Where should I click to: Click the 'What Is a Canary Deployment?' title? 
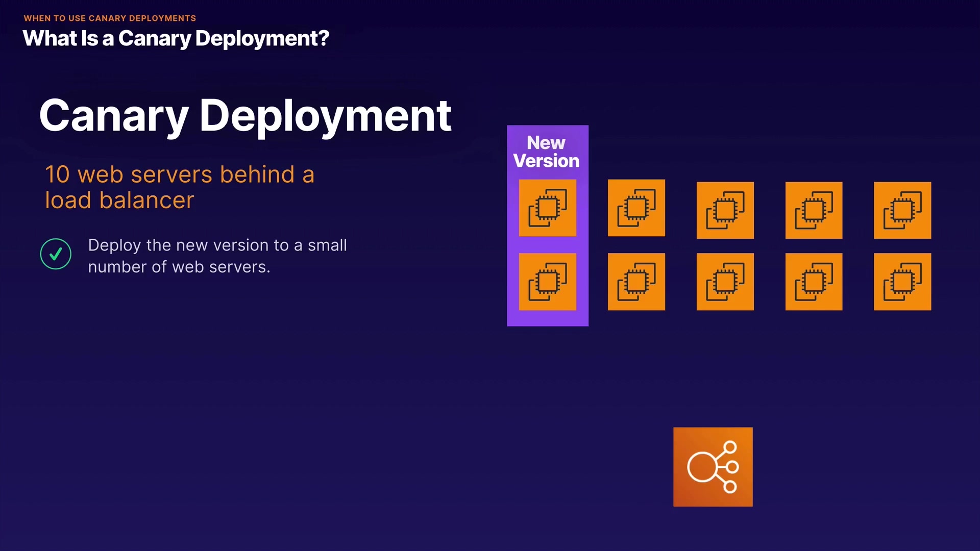176,39
